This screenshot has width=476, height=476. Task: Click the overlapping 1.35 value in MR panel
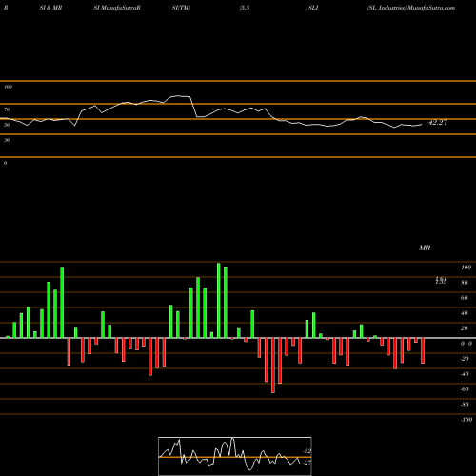click(x=441, y=281)
